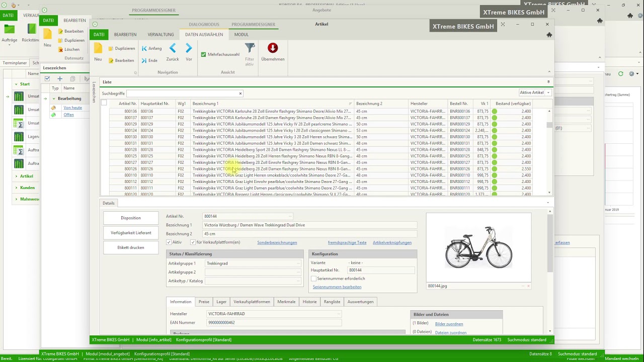Jump to Anfang of record list
This screenshot has width=644, height=362.
[x=151, y=48]
